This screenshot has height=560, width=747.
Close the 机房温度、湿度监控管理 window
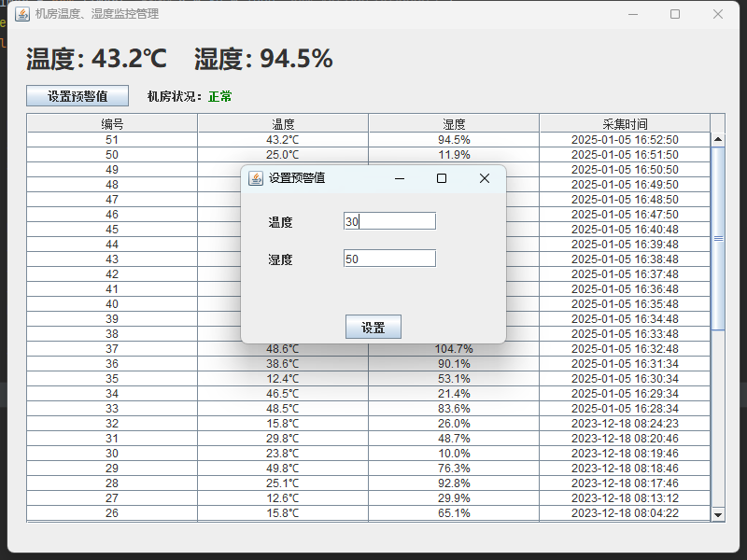click(x=718, y=14)
